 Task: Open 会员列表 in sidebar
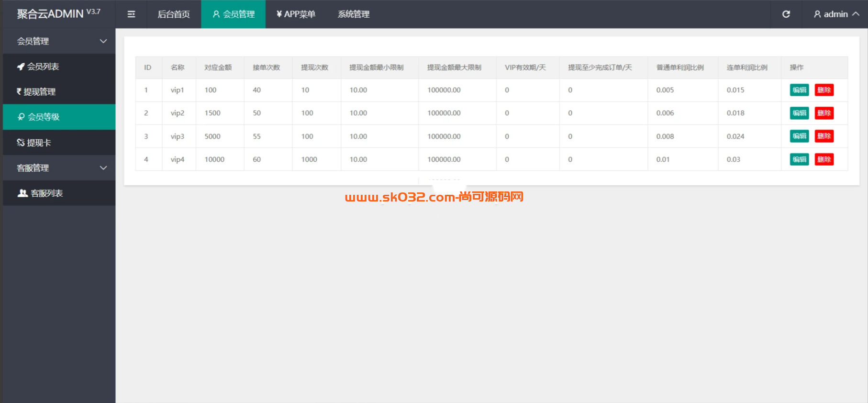coord(59,67)
